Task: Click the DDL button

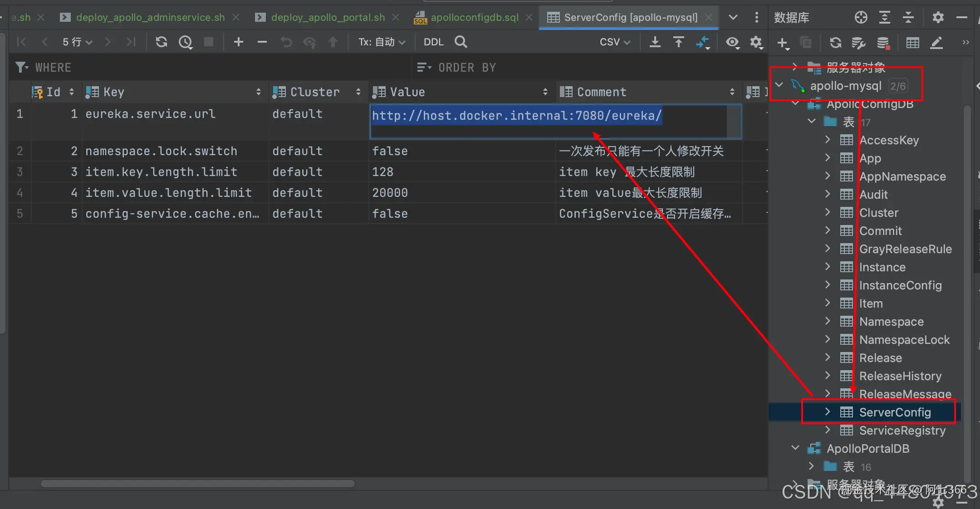Action: tap(433, 42)
